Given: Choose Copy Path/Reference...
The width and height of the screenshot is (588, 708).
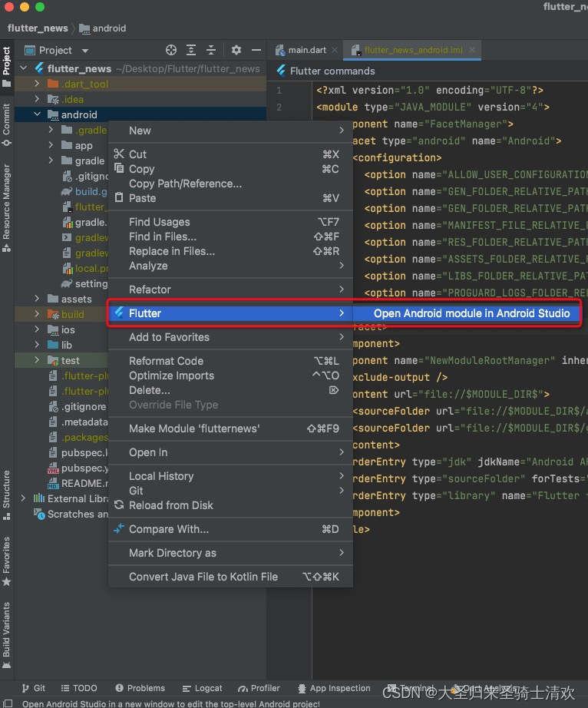Looking at the screenshot, I should [230, 184].
